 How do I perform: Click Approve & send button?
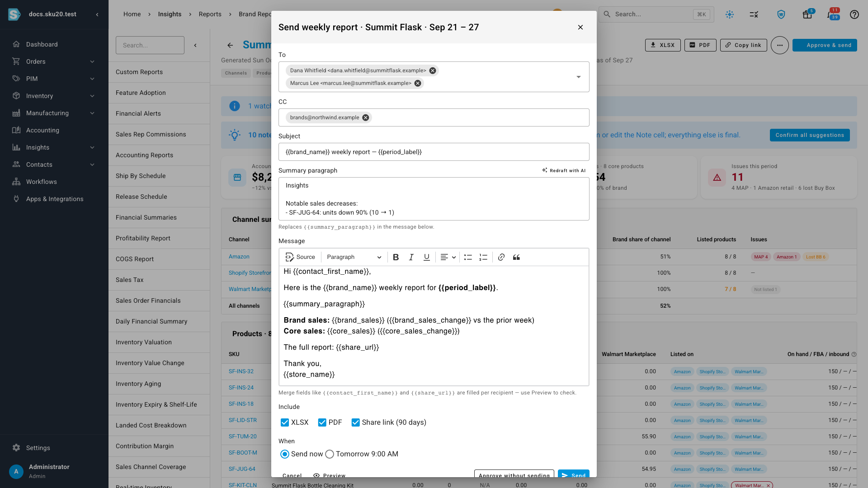825,45
